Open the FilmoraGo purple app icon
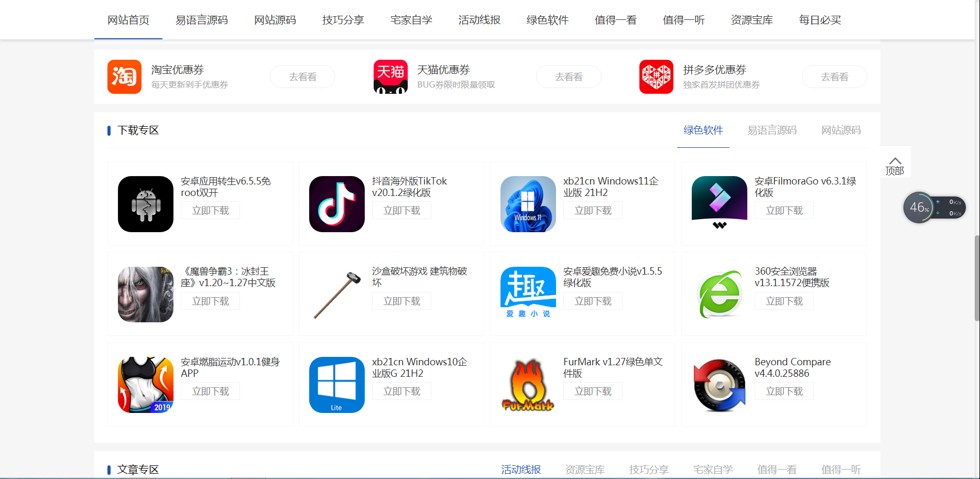 point(719,204)
